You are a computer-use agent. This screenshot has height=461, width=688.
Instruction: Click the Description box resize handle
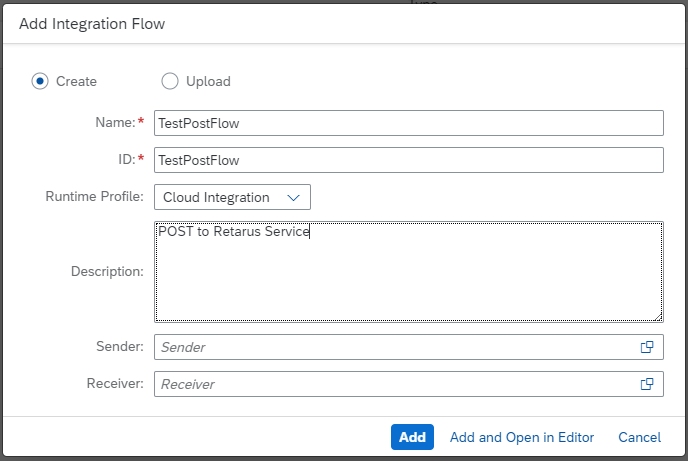coord(657,316)
